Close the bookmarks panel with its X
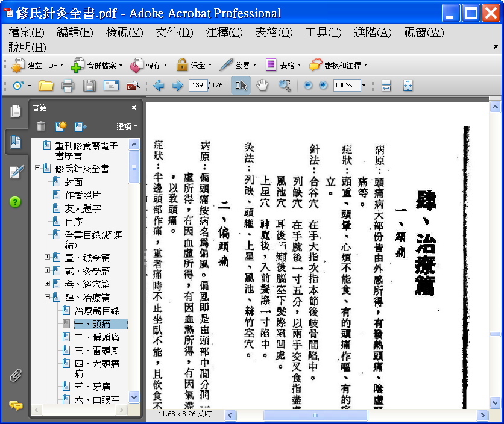This screenshot has width=504, height=424. (134, 108)
